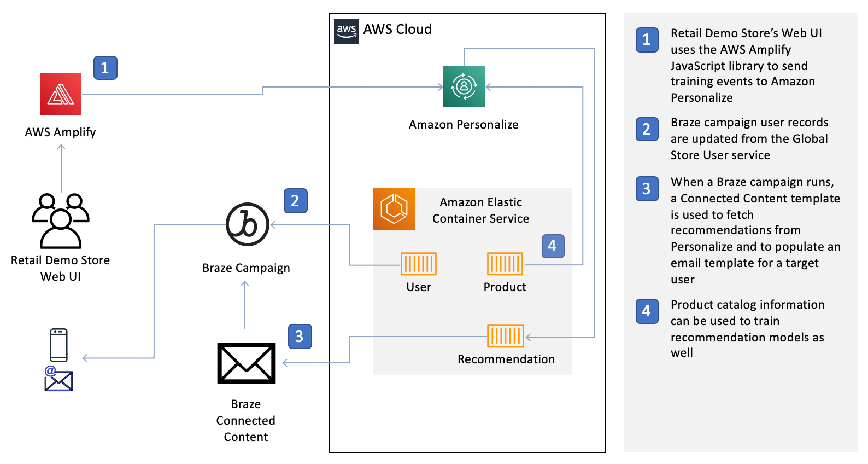Click the small email envelope with @ icon
868x464 pixels.
(x=58, y=379)
